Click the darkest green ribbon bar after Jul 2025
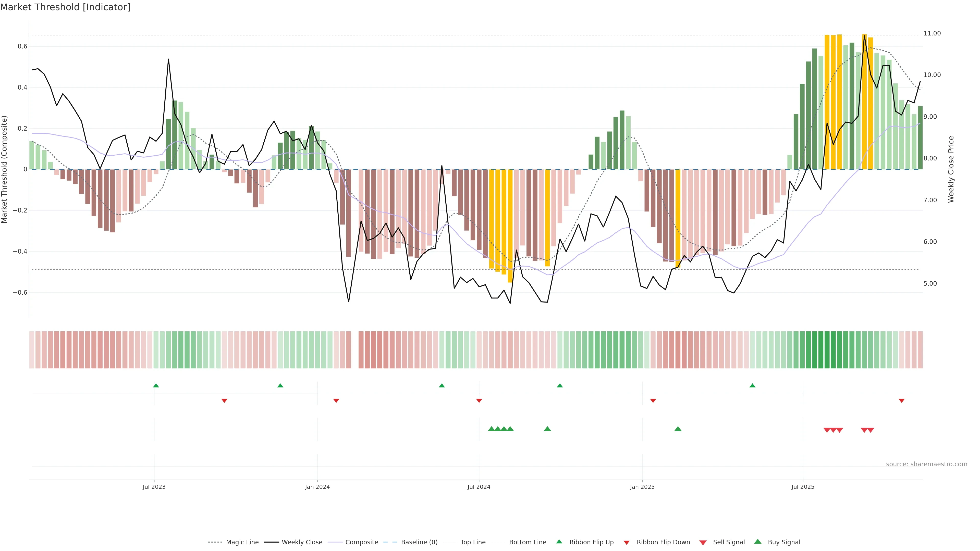980x551 pixels. click(827, 349)
